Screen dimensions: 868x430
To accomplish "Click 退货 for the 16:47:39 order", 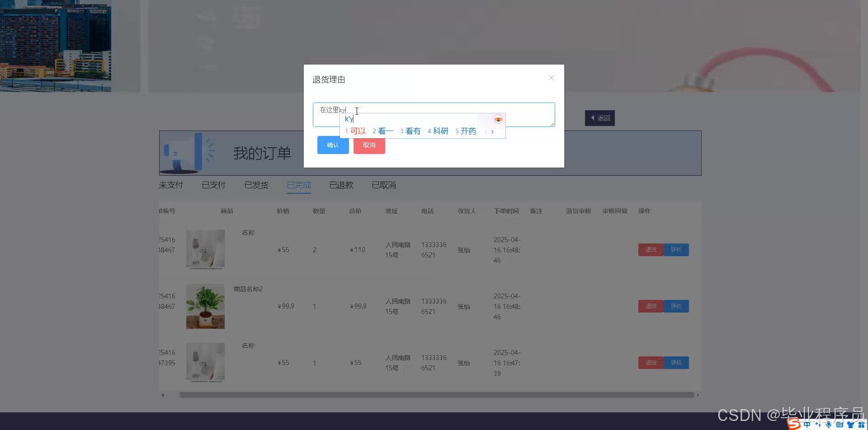I will (x=651, y=363).
